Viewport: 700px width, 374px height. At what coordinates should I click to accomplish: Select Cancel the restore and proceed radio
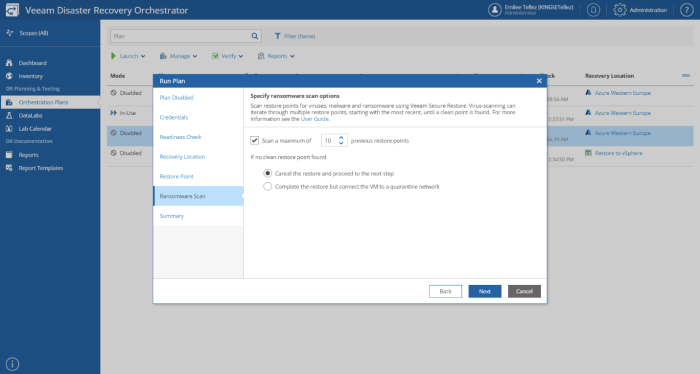[x=267, y=173]
